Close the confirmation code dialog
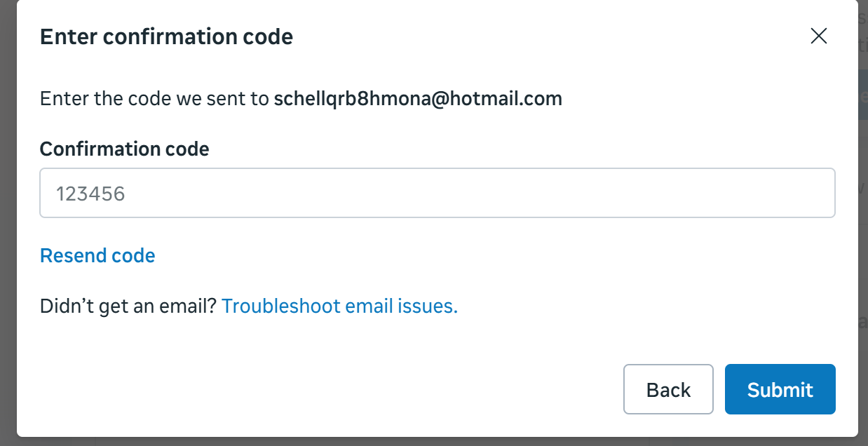868x446 pixels. pos(818,36)
